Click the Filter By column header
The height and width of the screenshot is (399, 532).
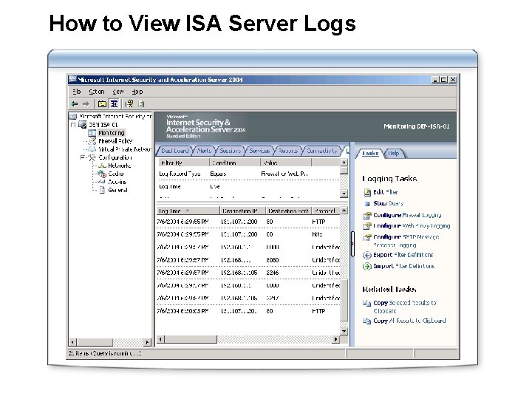coord(183,163)
